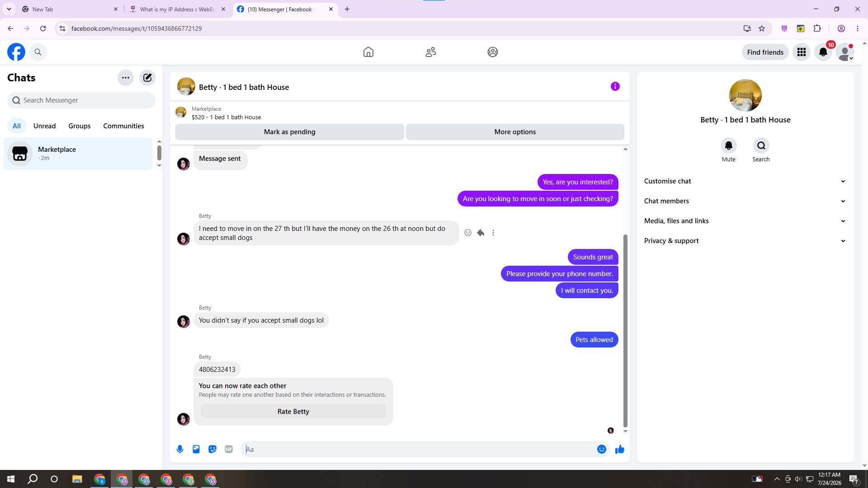The image size is (868, 488).
Task: Click the More options button
Action: pyautogui.click(x=515, y=132)
